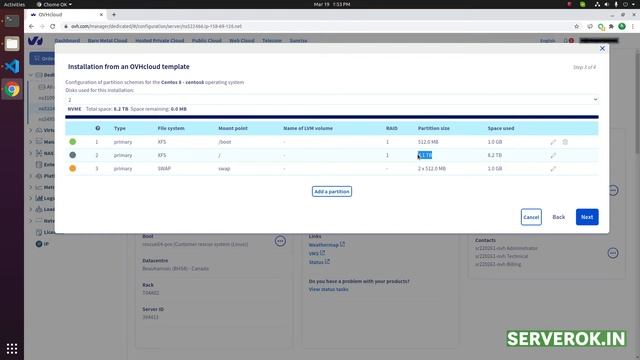Screen dimensions: 640x360
Task: Open the system volume indicator
Action: click(x=607, y=4)
